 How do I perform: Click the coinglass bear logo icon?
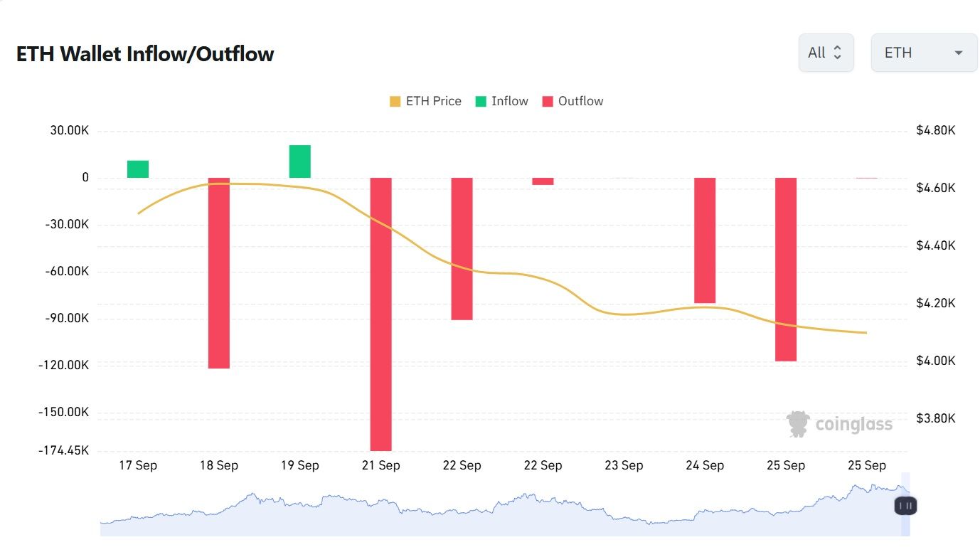point(798,423)
